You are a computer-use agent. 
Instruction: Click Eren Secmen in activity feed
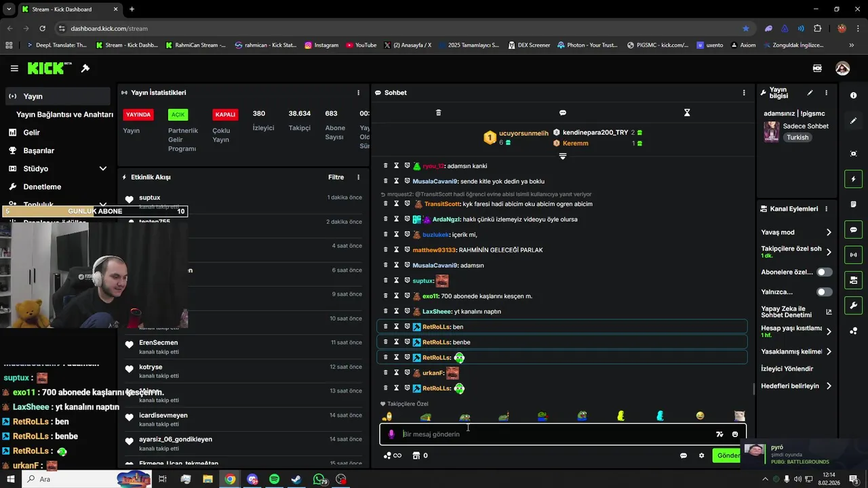158,343
